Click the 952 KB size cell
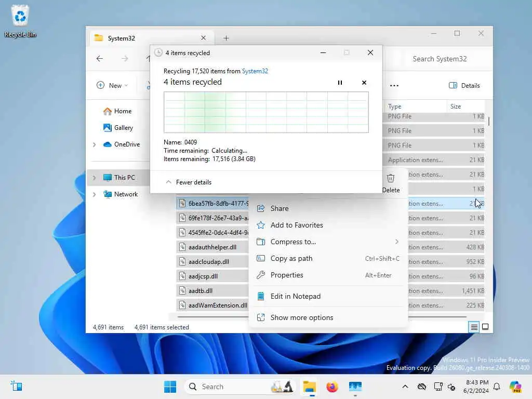532x399 pixels. click(x=475, y=262)
